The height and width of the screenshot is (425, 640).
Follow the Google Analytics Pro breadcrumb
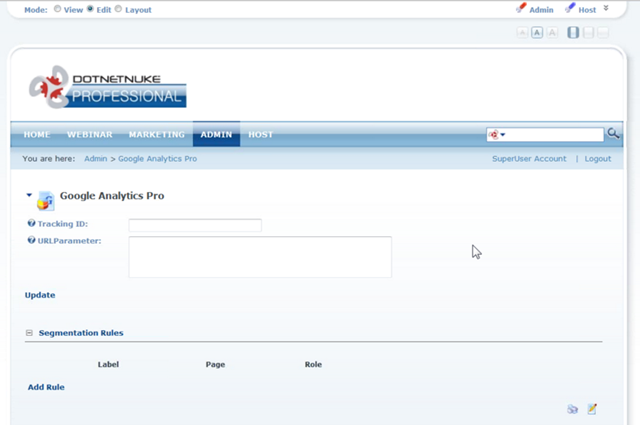pos(158,158)
